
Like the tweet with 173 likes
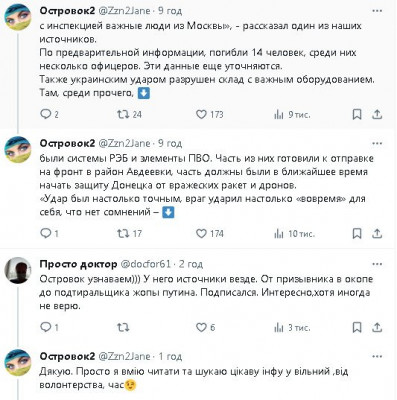pos(209,114)
